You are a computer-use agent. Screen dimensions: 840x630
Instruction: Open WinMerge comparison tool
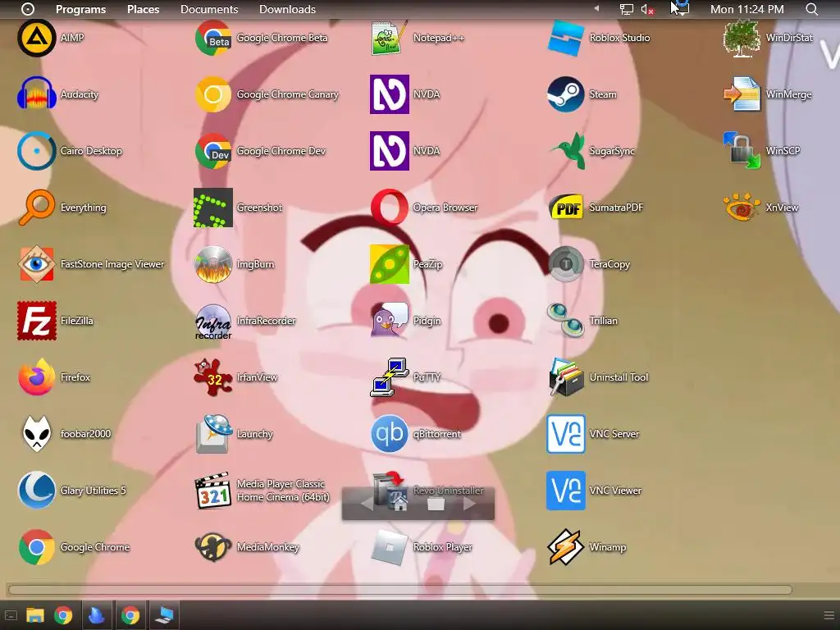[x=742, y=94]
